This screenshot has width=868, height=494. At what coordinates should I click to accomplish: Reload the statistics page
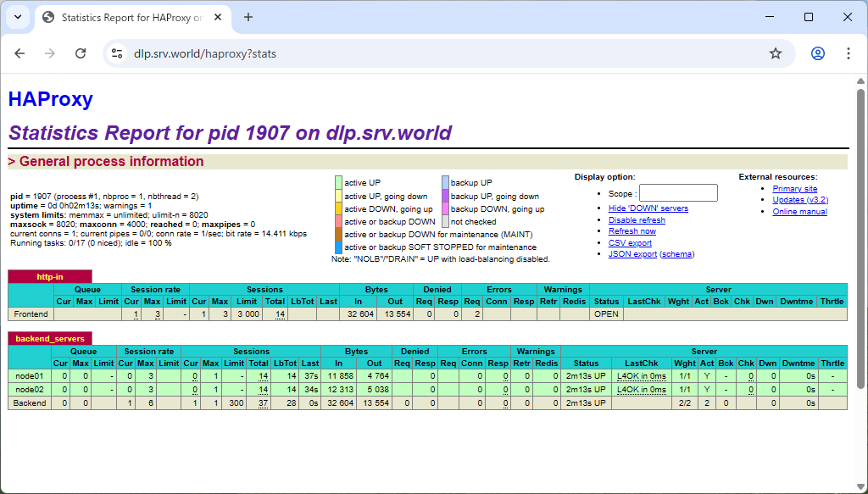[x=81, y=53]
